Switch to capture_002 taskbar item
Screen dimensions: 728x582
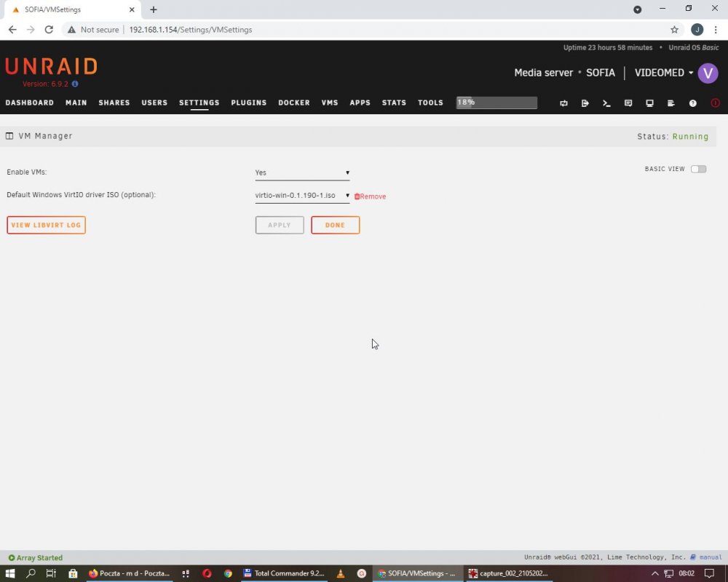509,573
